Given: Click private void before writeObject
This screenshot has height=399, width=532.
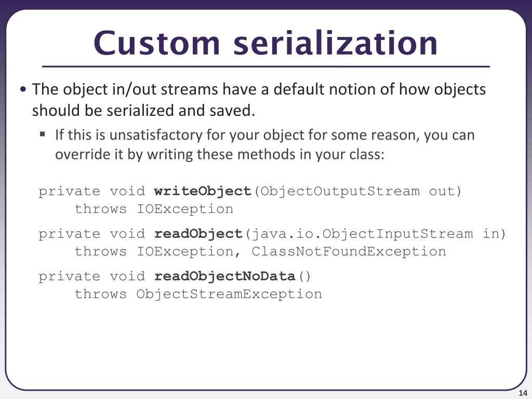Looking at the screenshot, I should pyautogui.click(x=92, y=191).
